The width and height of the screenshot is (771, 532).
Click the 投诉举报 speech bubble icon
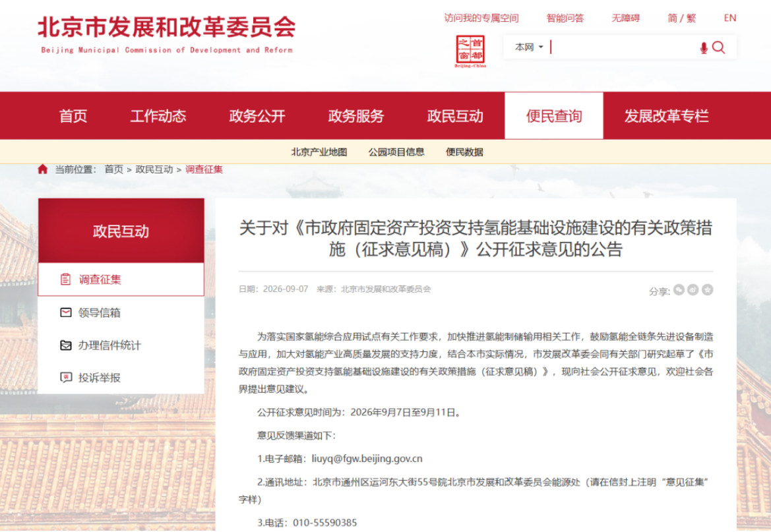pyautogui.click(x=65, y=378)
